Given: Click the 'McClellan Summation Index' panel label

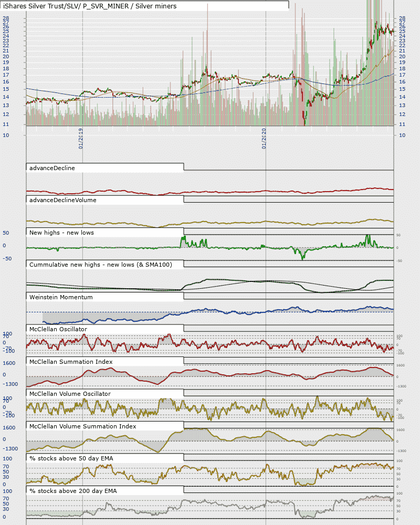Looking at the screenshot, I should coord(71,362).
